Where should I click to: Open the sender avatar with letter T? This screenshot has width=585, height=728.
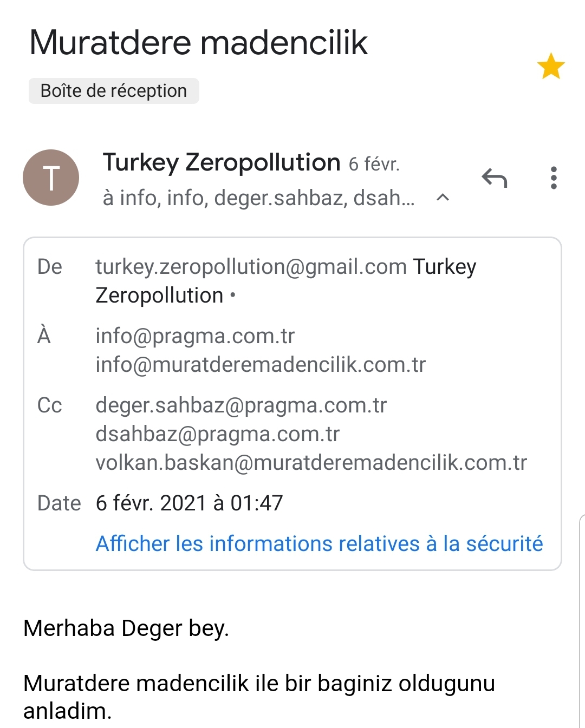pyautogui.click(x=51, y=178)
